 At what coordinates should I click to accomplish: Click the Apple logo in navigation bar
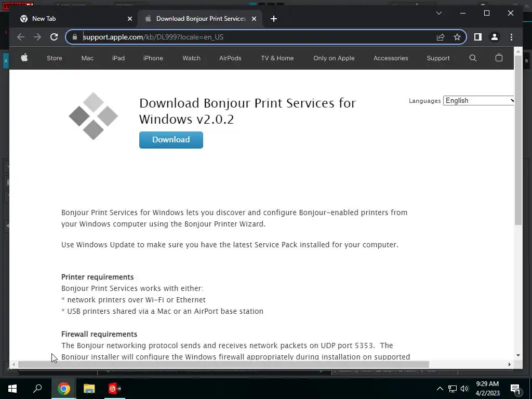click(24, 58)
